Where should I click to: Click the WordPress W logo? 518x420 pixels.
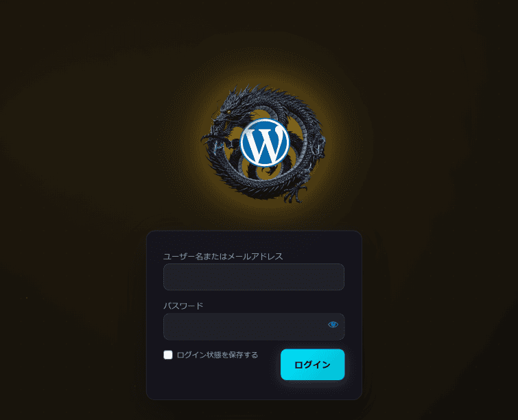click(265, 143)
